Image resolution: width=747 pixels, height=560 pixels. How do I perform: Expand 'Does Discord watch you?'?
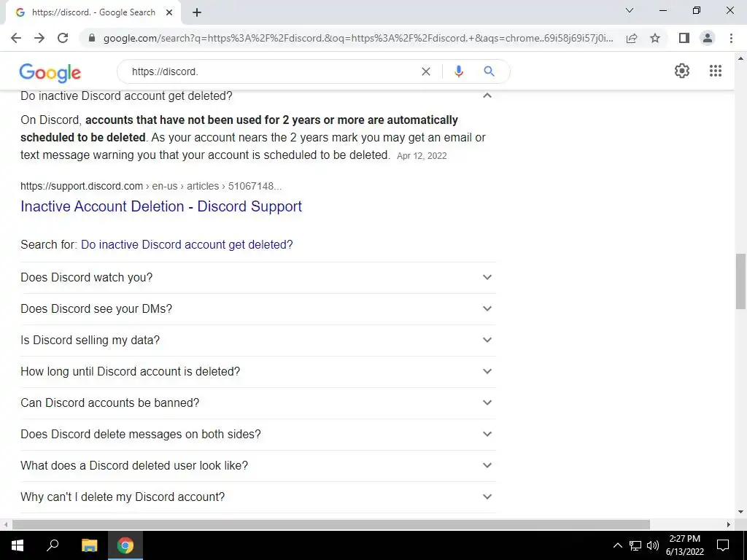click(258, 277)
